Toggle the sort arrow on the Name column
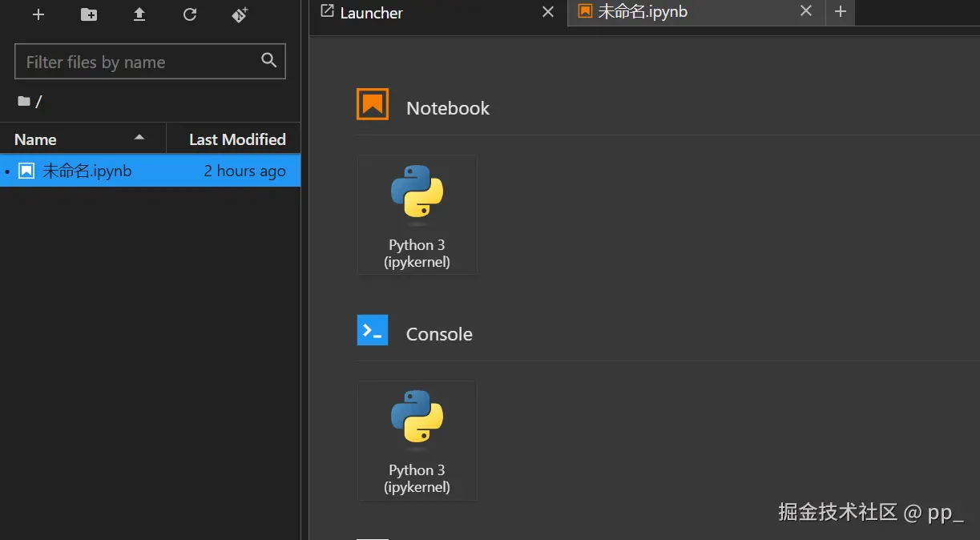This screenshot has width=980, height=540. pos(139,138)
